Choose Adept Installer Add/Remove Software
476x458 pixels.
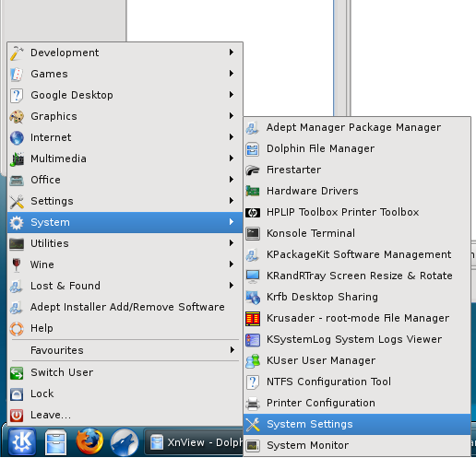pos(125,307)
